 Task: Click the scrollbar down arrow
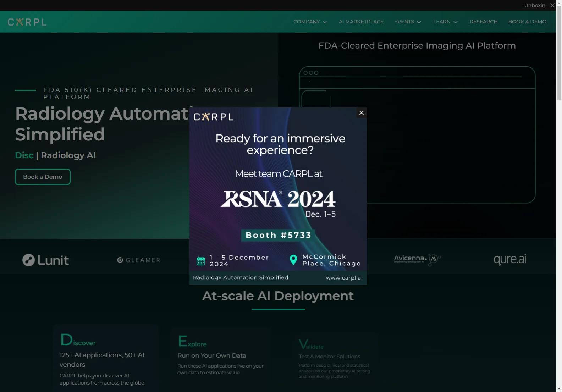[x=559, y=389]
